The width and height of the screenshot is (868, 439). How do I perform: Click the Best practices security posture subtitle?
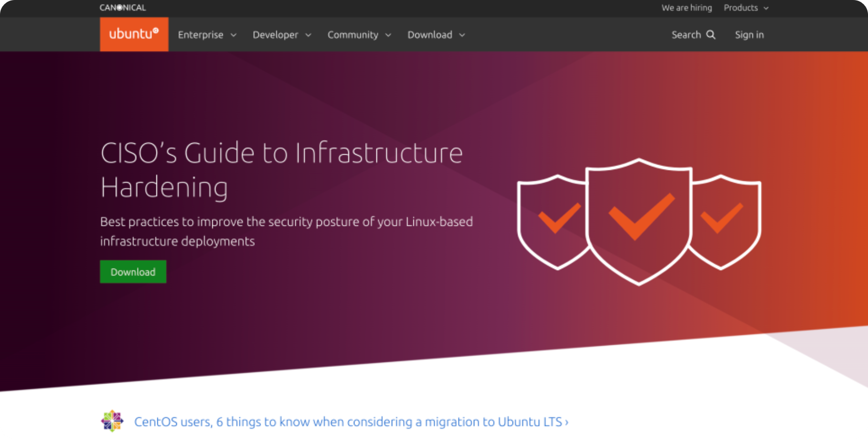pos(287,231)
